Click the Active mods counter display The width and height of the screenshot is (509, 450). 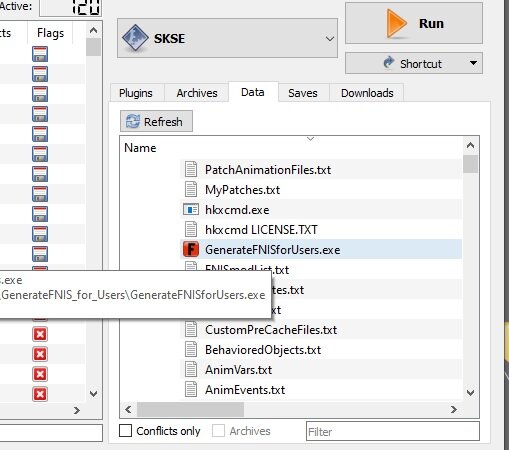click(x=70, y=7)
